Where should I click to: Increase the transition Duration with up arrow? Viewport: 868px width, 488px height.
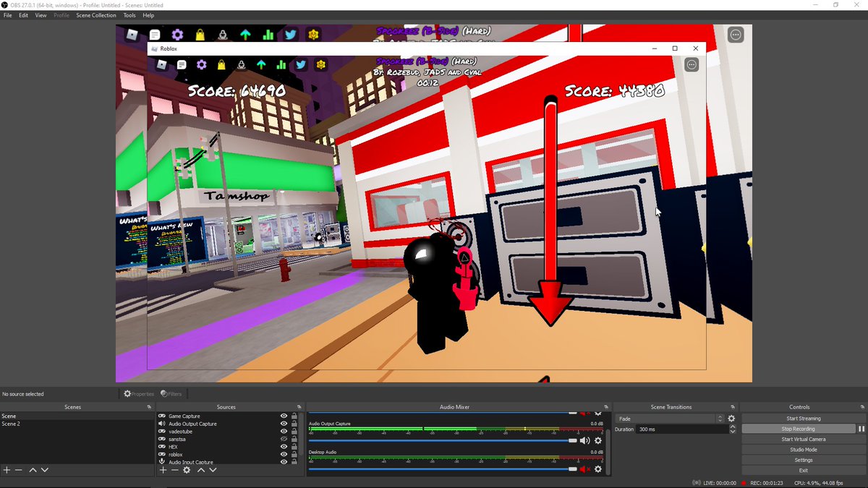point(733,427)
